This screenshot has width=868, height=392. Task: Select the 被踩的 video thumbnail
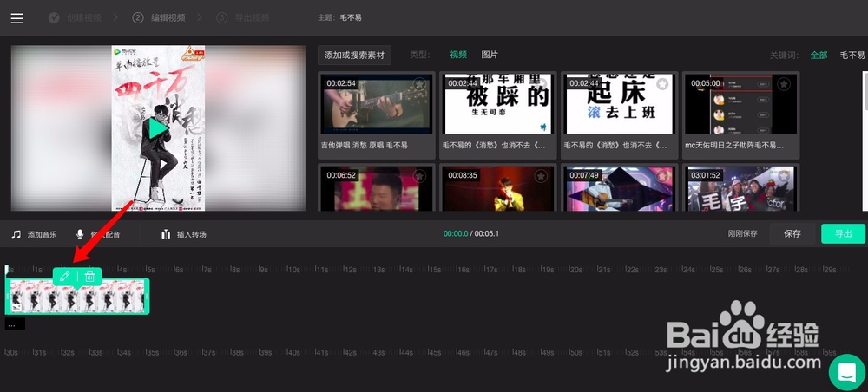[x=498, y=104]
